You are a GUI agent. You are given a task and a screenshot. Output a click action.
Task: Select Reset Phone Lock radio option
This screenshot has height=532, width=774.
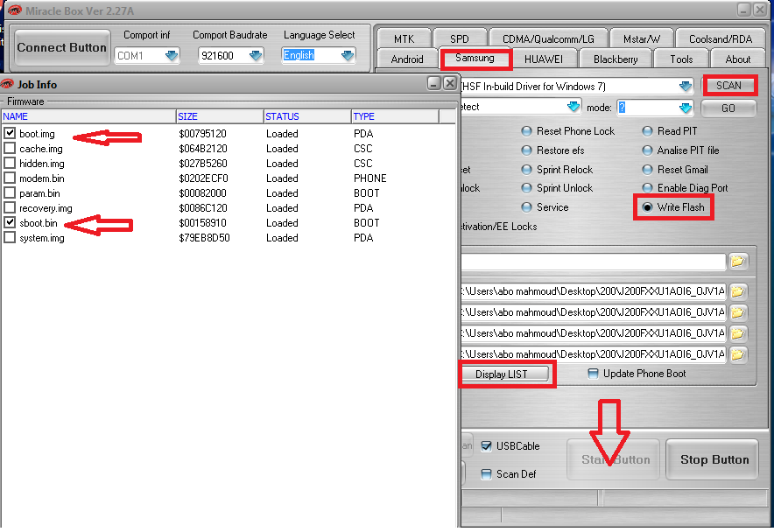point(527,131)
